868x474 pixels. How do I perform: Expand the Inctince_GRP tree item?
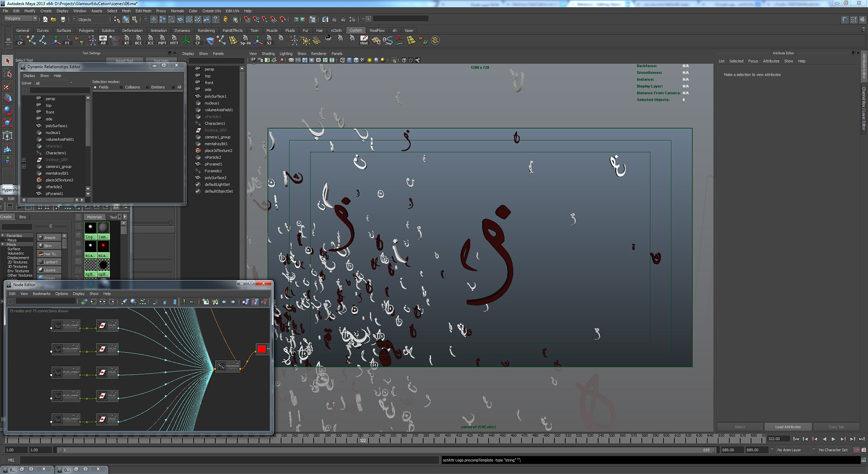point(24,160)
